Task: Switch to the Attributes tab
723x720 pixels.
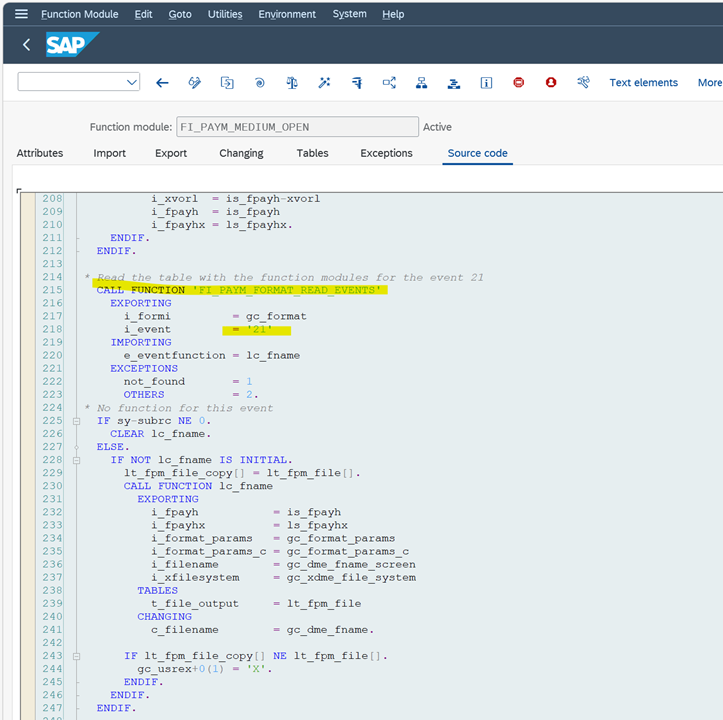Action: pos(40,153)
